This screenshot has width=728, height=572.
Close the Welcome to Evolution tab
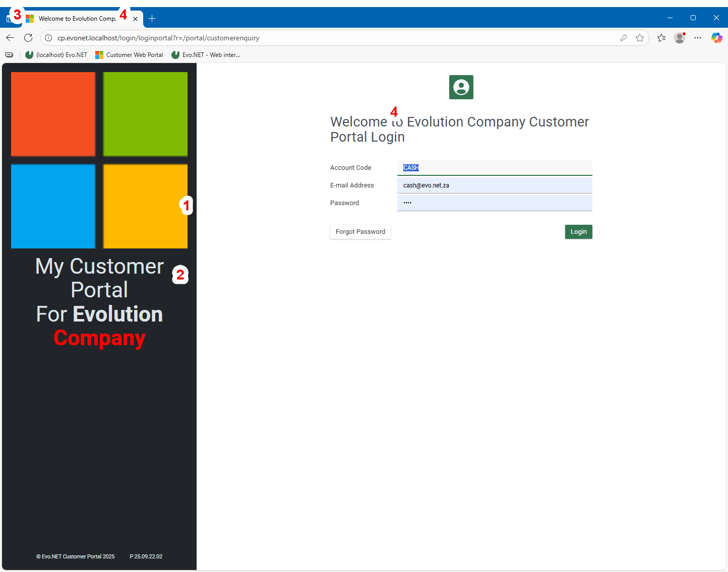[x=135, y=19]
